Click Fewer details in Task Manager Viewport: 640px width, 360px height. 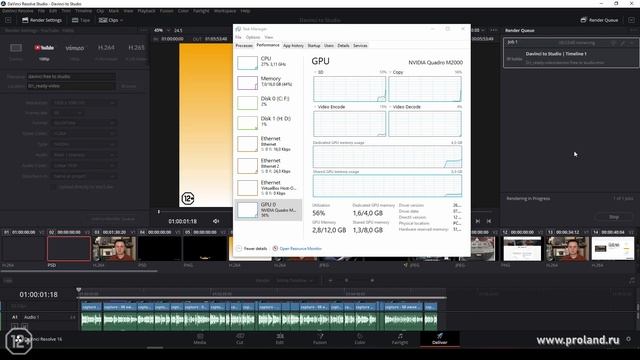click(x=252, y=248)
